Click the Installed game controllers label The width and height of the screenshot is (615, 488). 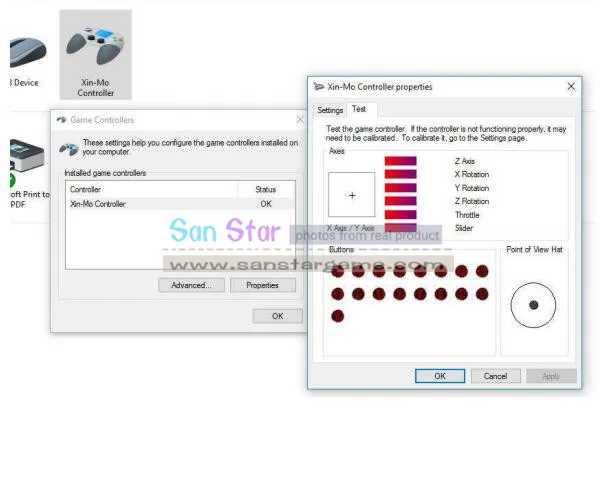coord(105,173)
